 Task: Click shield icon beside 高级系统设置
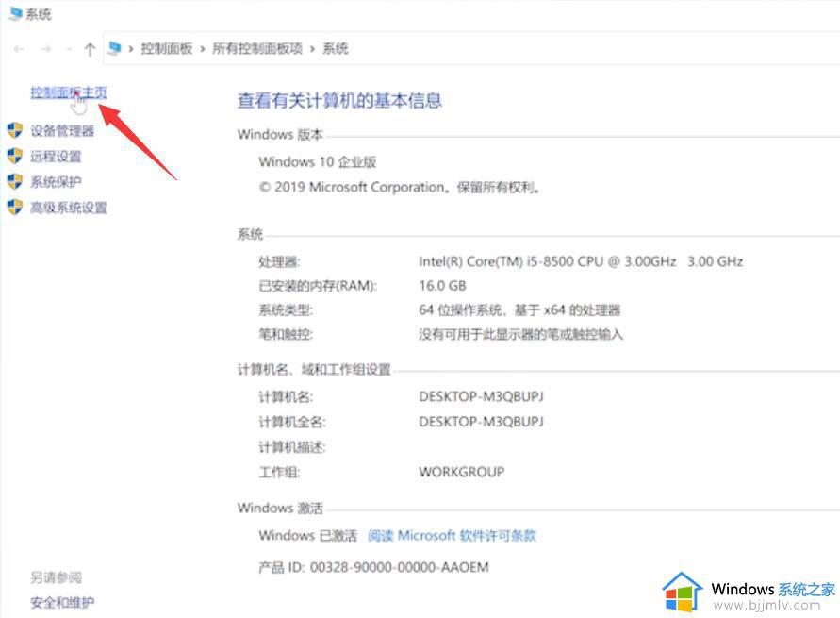click(x=15, y=208)
